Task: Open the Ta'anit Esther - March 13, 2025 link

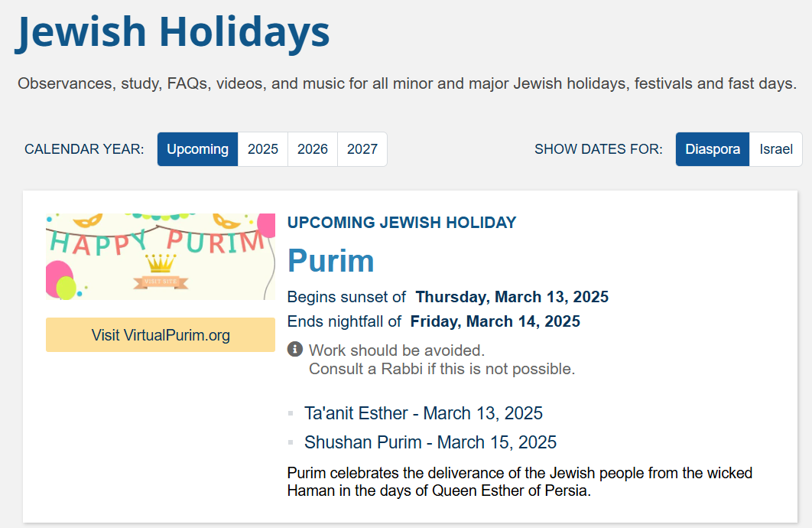Action: pos(423,413)
